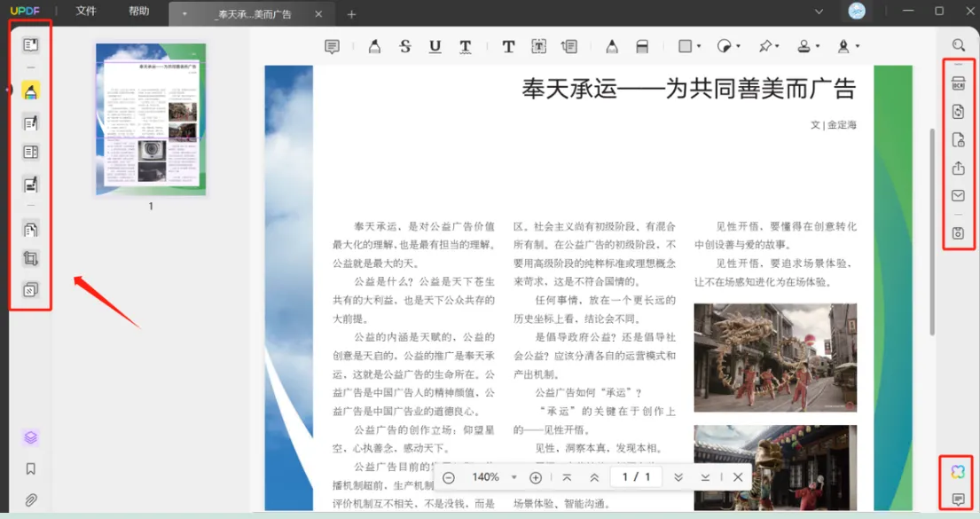Select the Text comment tool

pyautogui.click(x=508, y=46)
